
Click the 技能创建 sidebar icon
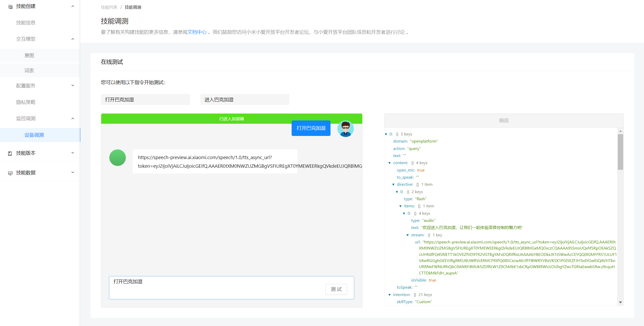(10, 7)
